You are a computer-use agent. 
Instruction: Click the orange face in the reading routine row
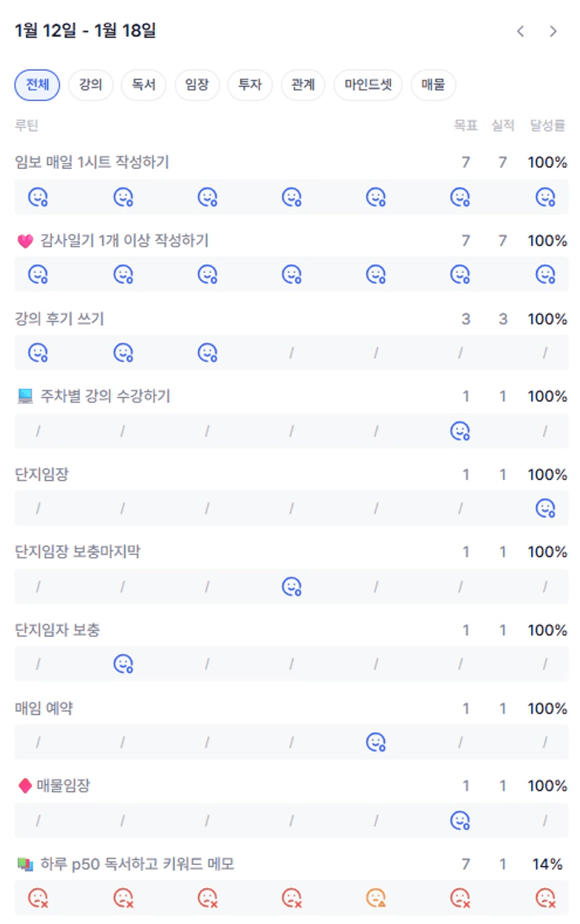[x=376, y=897]
